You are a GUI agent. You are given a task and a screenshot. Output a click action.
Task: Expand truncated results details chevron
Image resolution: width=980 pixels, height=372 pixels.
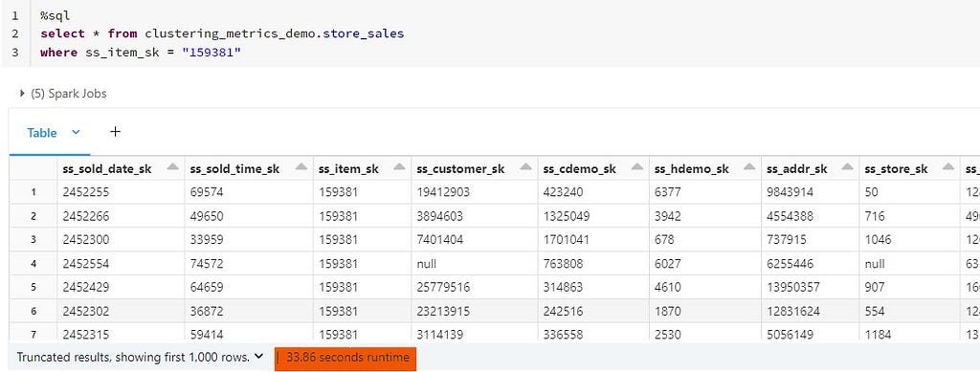pyautogui.click(x=259, y=358)
